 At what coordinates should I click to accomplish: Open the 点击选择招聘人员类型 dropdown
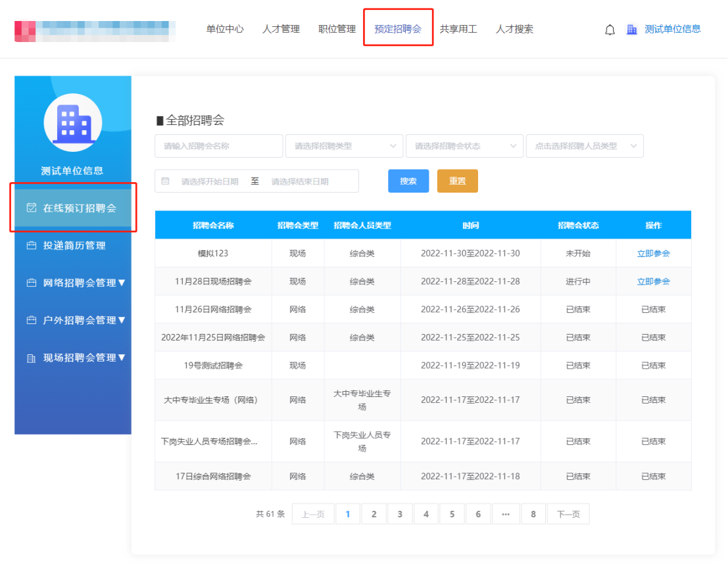point(585,146)
